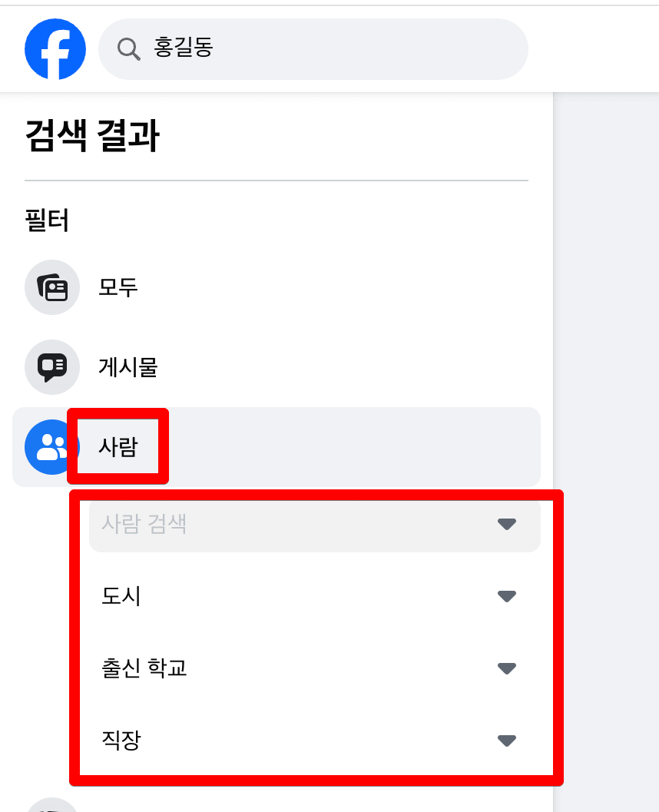Viewport: 659px width, 812px height.
Task: Click the 도시 chevron arrow
Action: (506, 596)
